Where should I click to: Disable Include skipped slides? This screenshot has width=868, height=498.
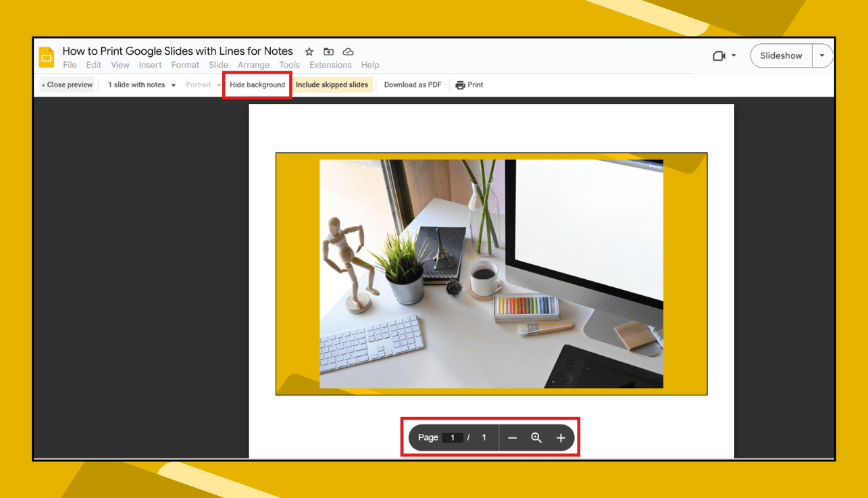tap(332, 84)
